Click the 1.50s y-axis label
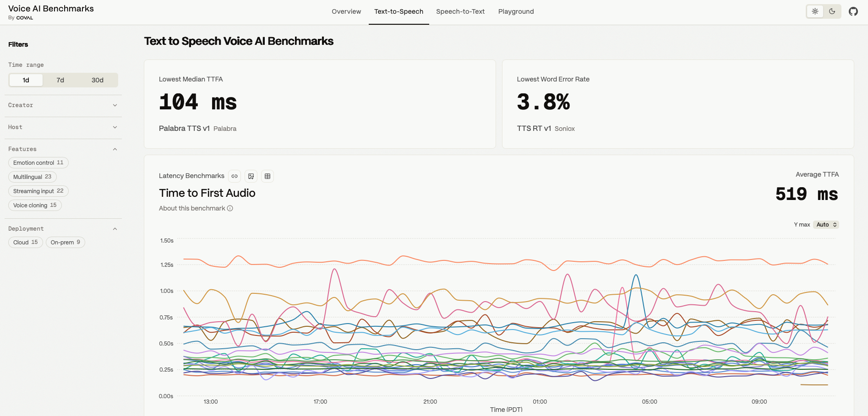Image resolution: width=868 pixels, height=416 pixels. click(x=167, y=241)
